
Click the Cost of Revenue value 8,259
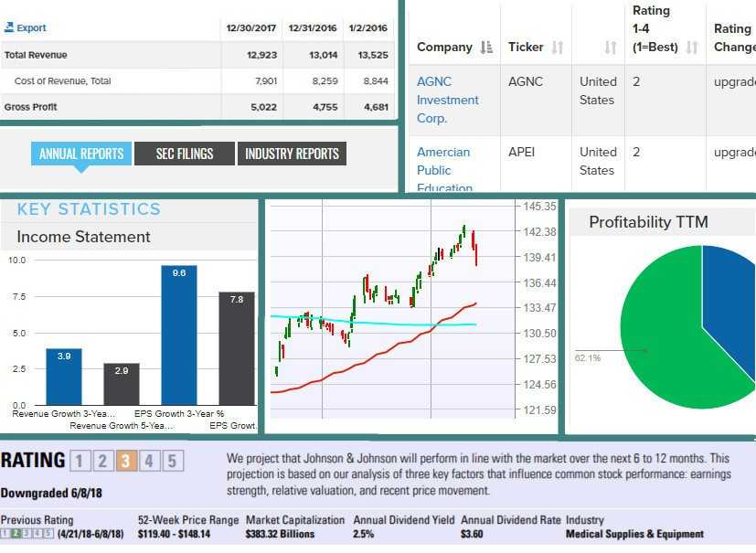point(325,81)
